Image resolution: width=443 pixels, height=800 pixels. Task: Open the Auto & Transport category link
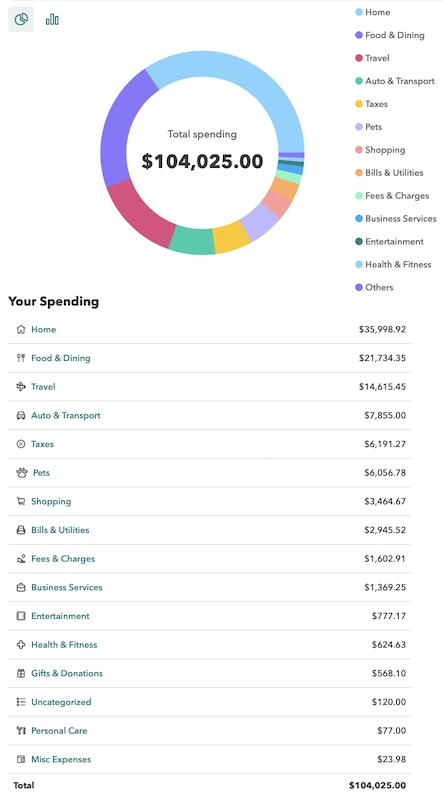(66, 415)
